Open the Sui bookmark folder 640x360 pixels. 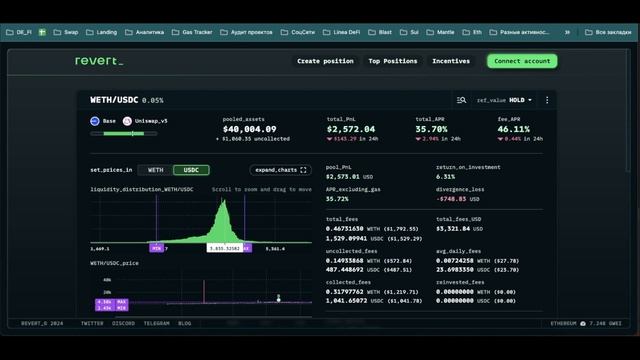tap(409, 32)
